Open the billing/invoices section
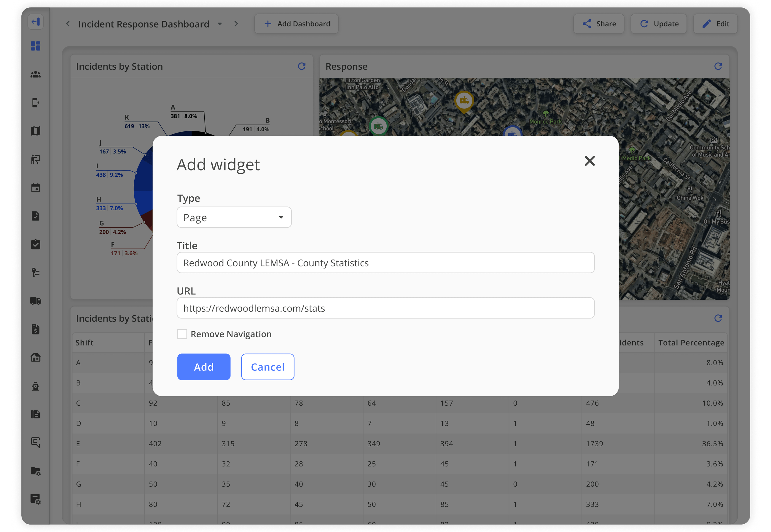This screenshot has height=532, width=771. coord(36,329)
